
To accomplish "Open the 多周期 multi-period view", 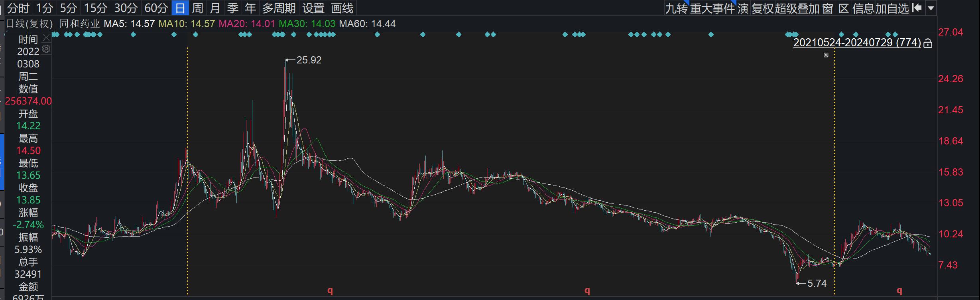I will point(279,8).
